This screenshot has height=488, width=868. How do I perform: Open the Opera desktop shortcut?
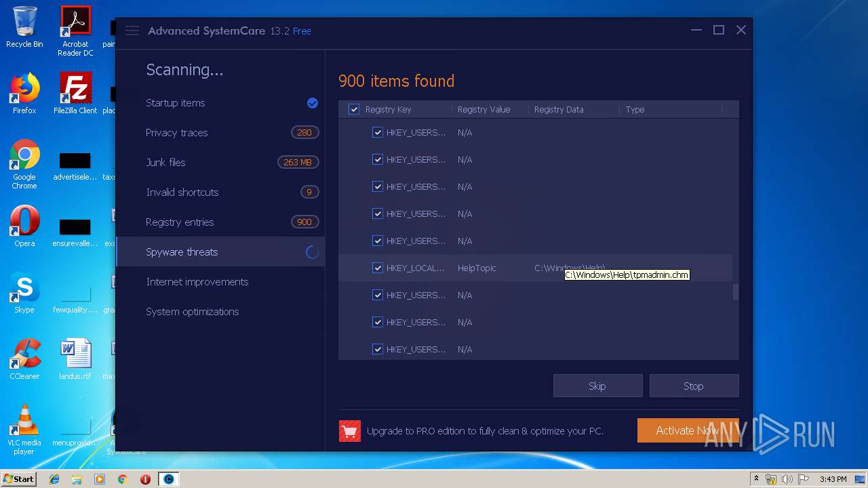pos(24,226)
